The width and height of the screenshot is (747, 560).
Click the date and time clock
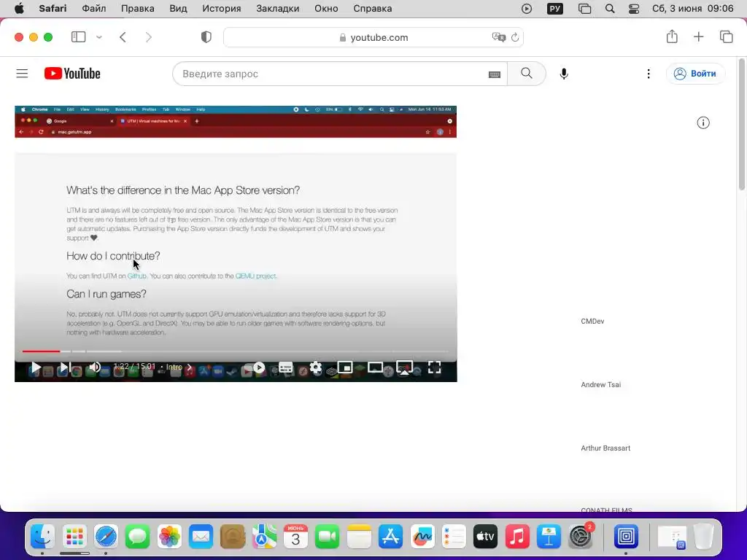coord(693,9)
